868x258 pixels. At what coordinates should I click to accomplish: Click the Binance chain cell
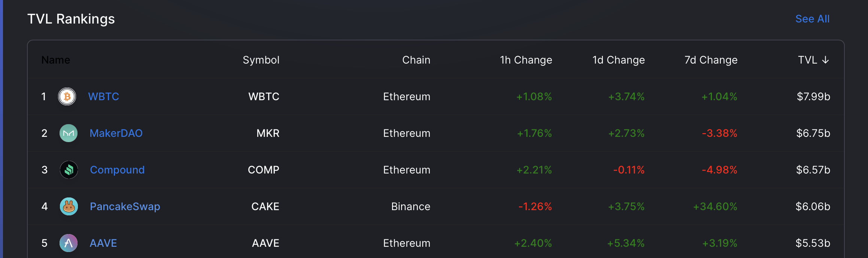coord(411,206)
